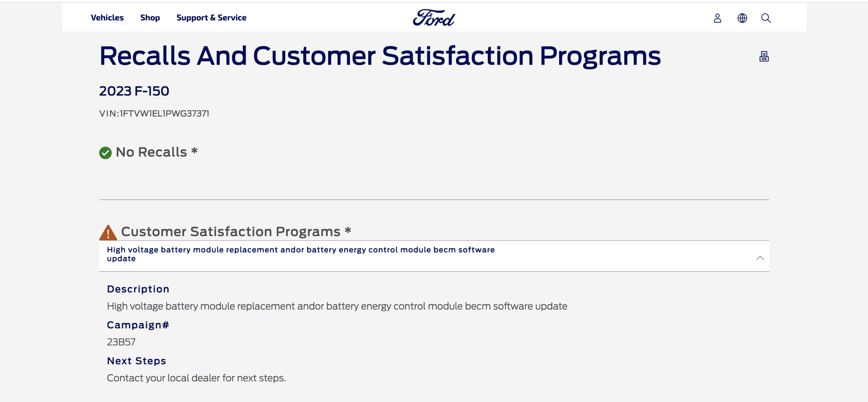Open the Vehicles menu
The height and width of the screenshot is (402, 868).
(107, 18)
